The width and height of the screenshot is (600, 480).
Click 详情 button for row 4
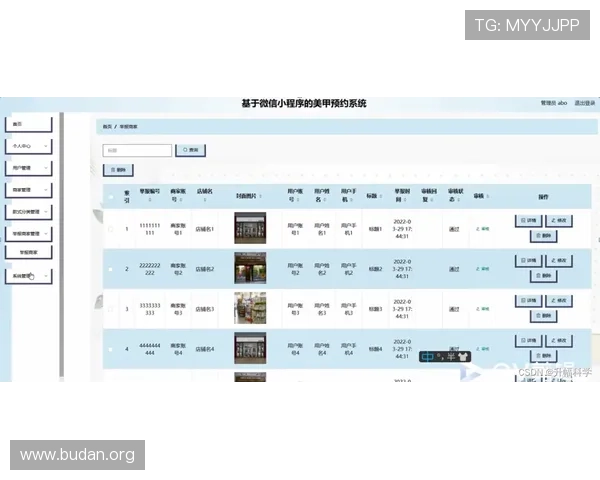tap(530, 341)
